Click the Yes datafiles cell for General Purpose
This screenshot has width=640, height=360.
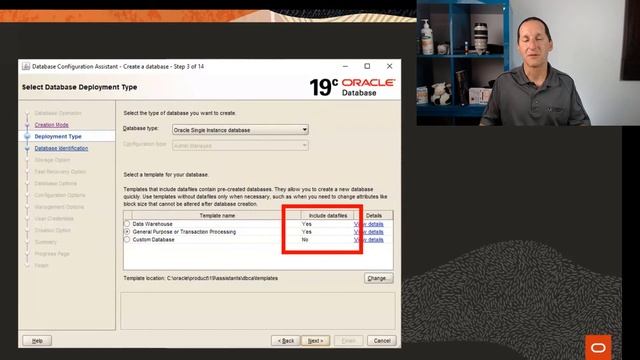pos(307,231)
